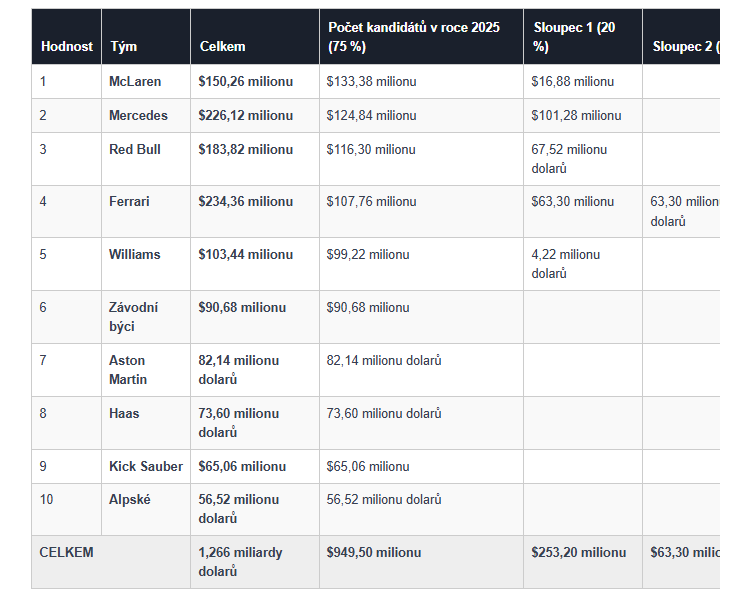Screen dimensions: 734x606
Task: Select the Williams team cell
Action: click(x=135, y=255)
